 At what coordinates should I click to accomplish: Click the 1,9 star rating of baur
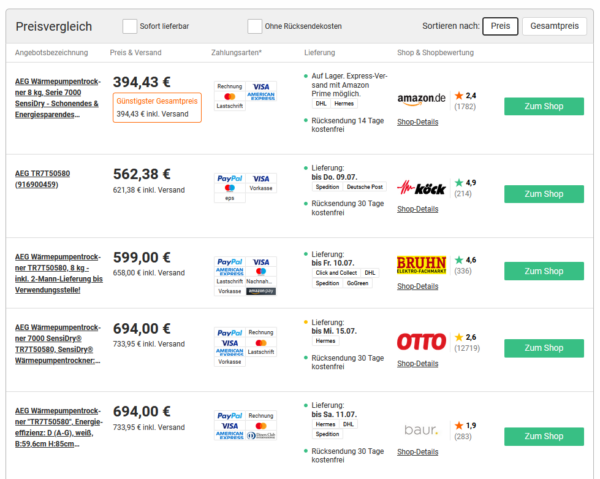point(465,426)
